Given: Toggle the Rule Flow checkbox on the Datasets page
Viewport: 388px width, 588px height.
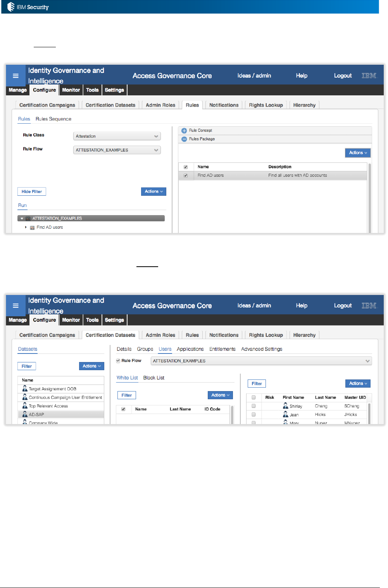Looking at the screenshot, I should pyautogui.click(x=118, y=361).
